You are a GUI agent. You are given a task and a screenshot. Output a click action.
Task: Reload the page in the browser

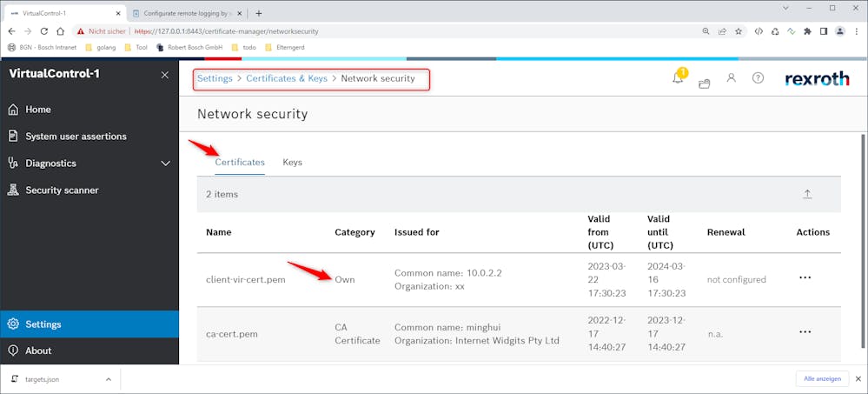click(45, 31)
